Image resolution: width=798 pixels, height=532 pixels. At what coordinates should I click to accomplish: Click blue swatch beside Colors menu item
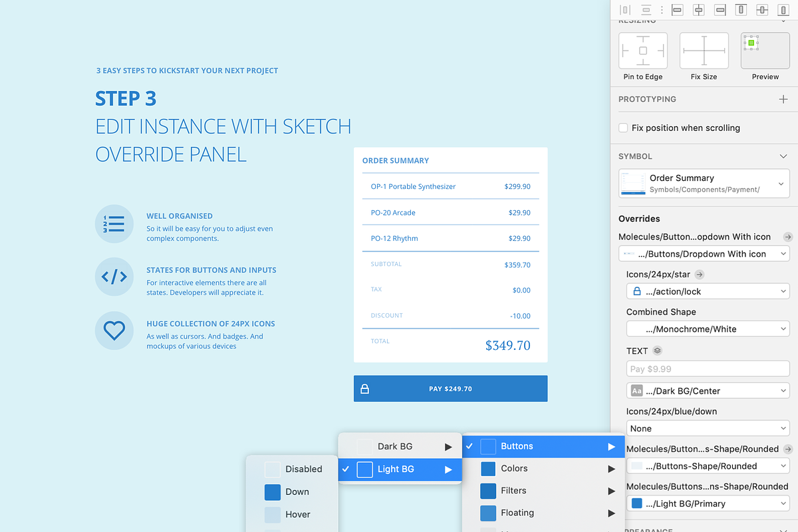488,468
